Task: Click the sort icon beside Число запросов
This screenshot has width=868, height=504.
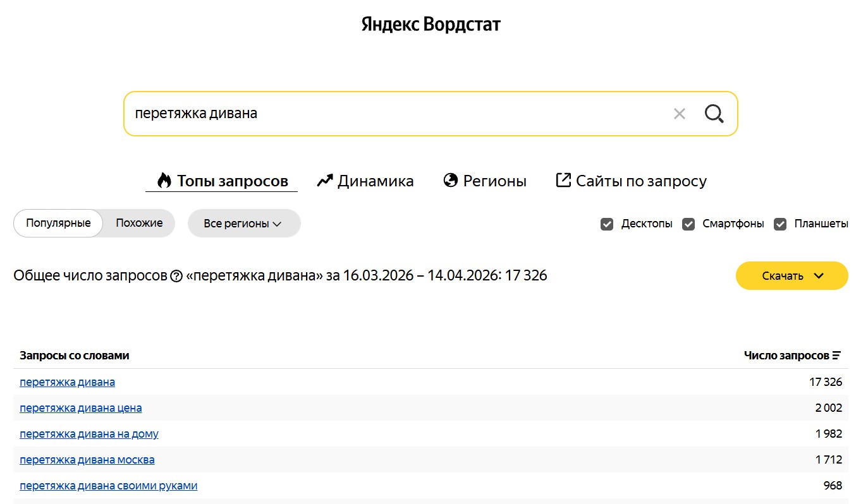Action: tap(836, 356)
